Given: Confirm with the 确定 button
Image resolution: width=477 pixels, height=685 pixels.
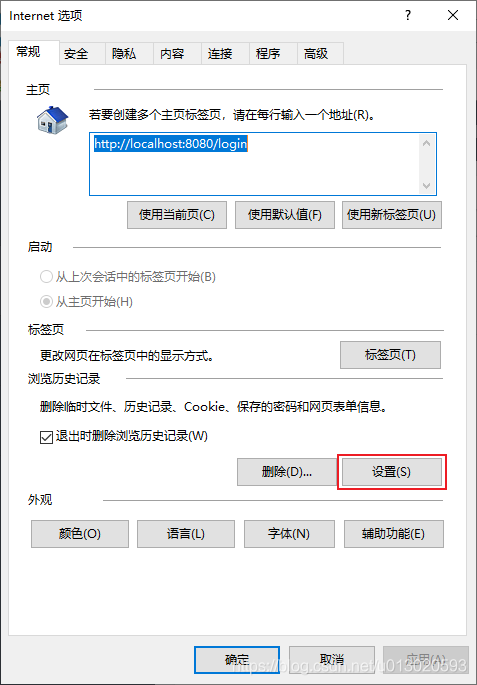Looking at the screenshot, I should [x=237, y=659].
